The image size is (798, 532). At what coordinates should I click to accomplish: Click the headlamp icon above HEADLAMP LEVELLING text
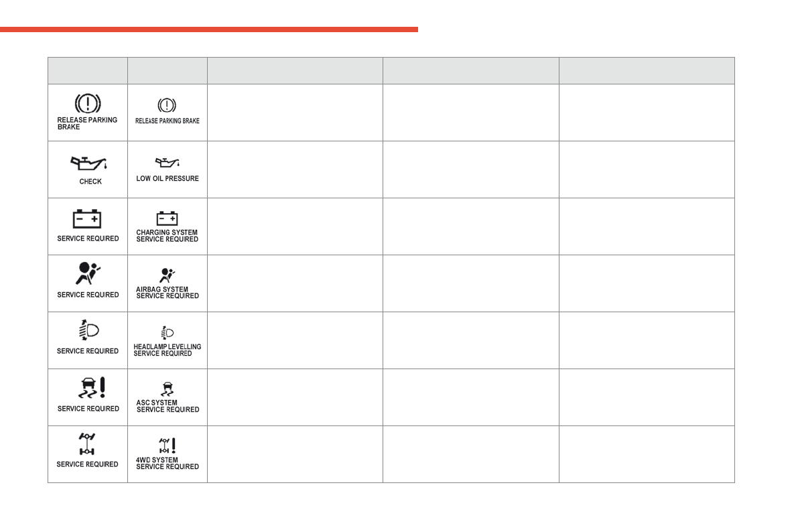pyautogui.click(x=167, y=333)
